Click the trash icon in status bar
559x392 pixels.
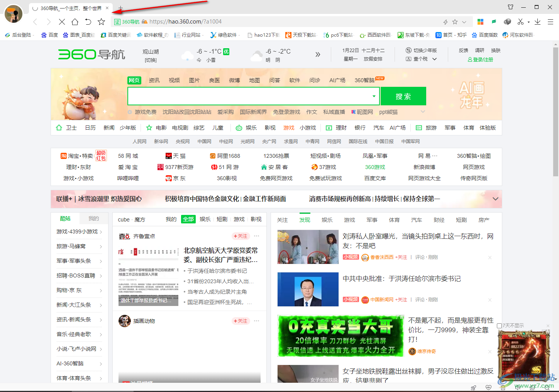tap(503, 387)
